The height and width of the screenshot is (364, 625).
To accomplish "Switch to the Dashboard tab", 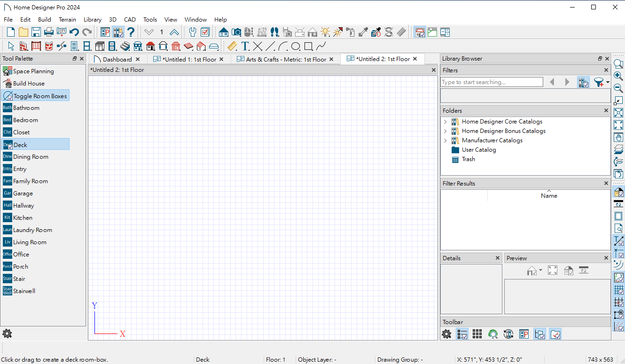I will 117,59.
